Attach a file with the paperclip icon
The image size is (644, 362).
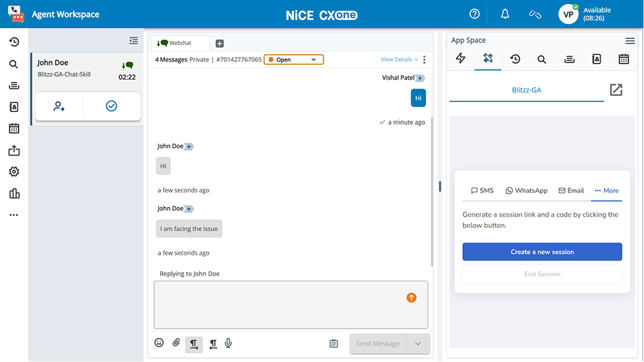176,343
